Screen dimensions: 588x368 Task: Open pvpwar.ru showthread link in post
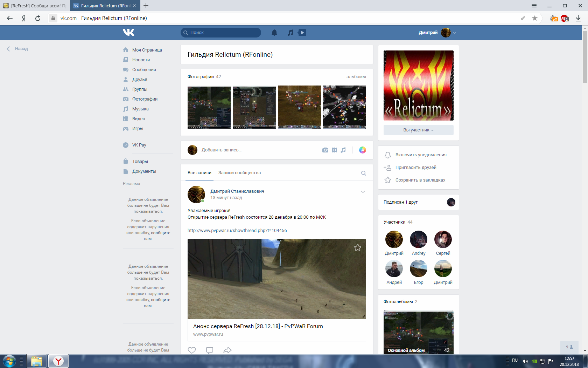coord(237,231)
